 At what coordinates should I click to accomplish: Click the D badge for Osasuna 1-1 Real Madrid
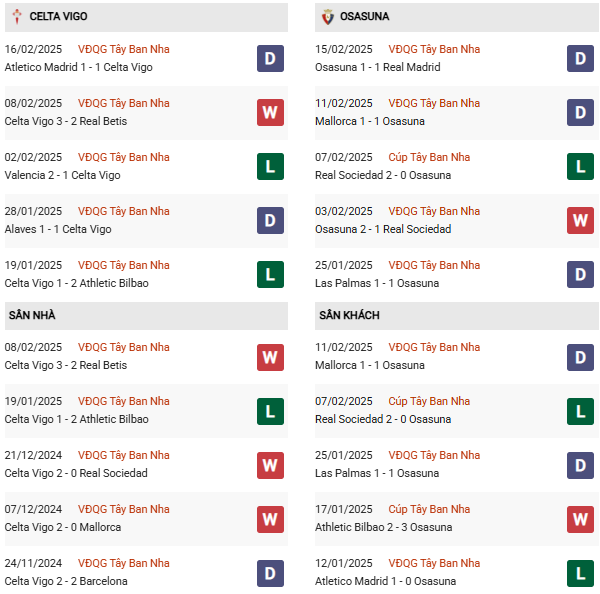(580, 59)
